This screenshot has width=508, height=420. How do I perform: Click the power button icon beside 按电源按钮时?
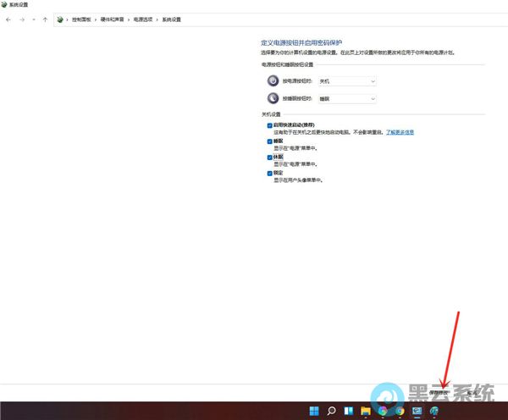(273, 81)
